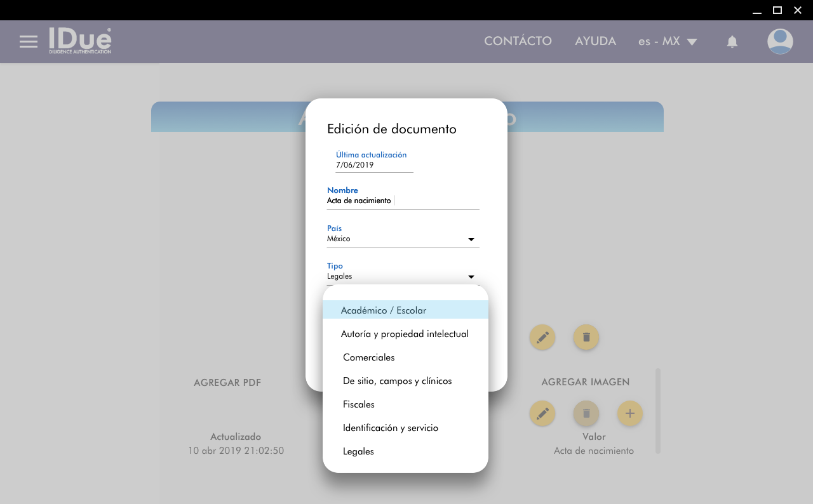
Task: Open the CONTÁCTO link
Action: (x=518, y=41)
